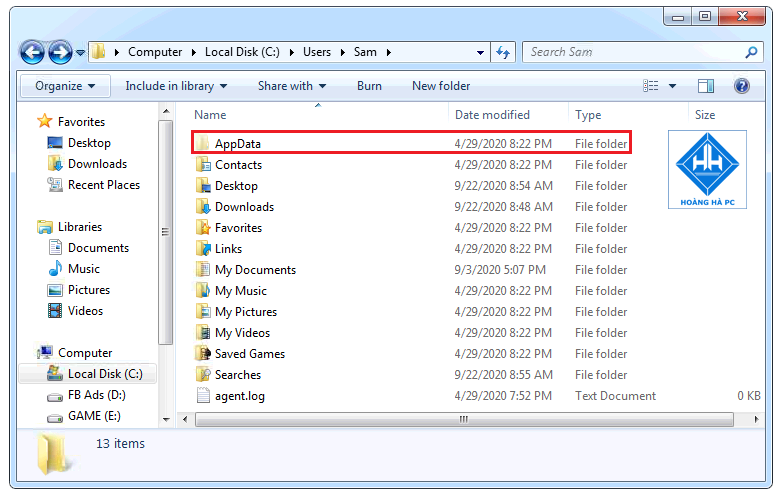
Task: Toggle the preview pane icon
Action: 705,86
